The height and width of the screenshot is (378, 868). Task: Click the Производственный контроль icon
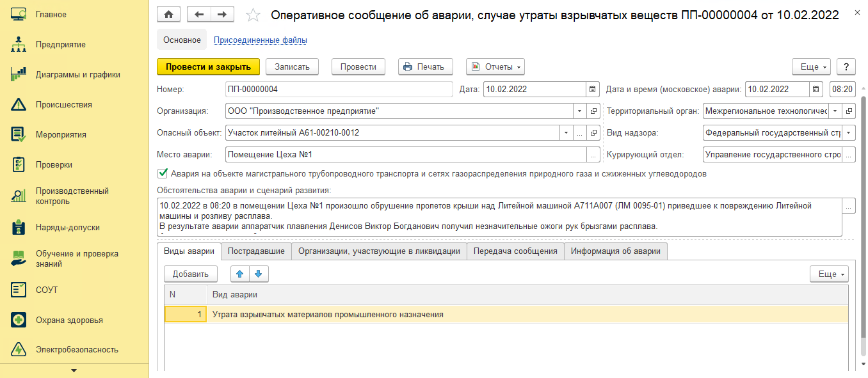18,196
